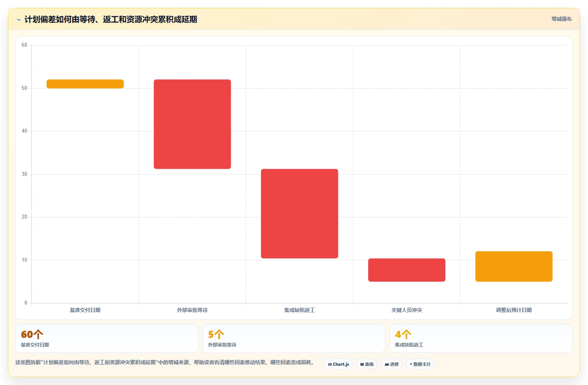Click the y-axis value 40

pos(24,131)
